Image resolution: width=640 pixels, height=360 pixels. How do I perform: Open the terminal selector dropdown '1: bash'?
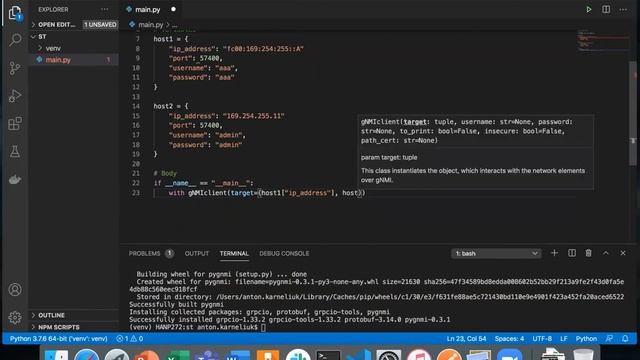(496, 253)
